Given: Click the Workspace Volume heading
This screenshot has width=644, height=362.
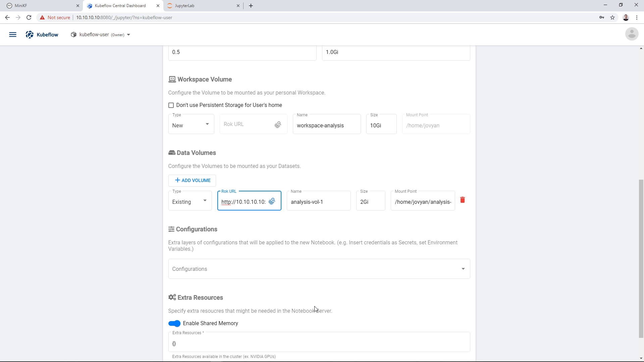Looking at the screenshot, I should pos(200,79).
